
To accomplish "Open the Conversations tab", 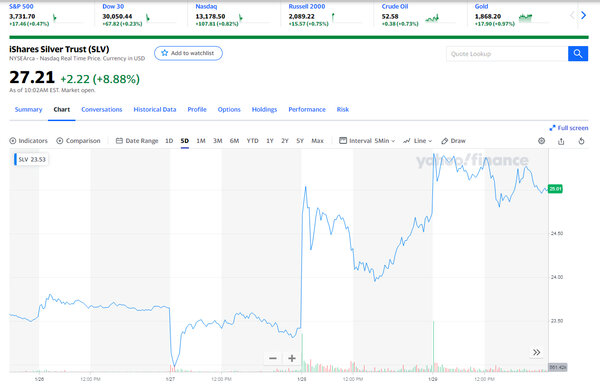I will point(102,109).
